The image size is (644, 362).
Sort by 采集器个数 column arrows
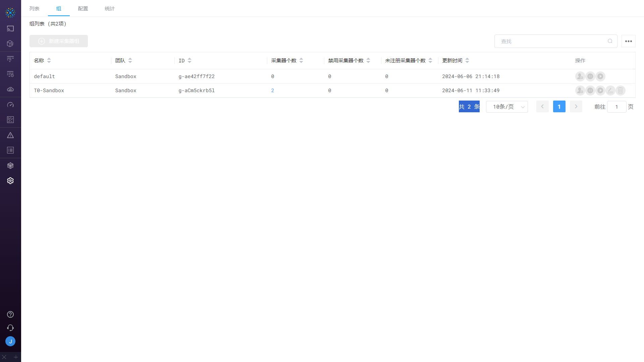301,61
